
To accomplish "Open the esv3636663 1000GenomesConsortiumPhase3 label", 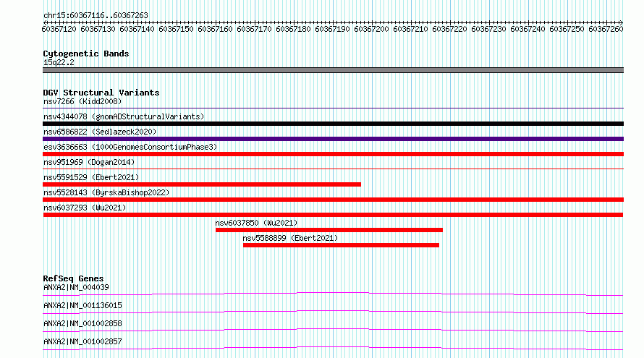I will tap(130, 147).
